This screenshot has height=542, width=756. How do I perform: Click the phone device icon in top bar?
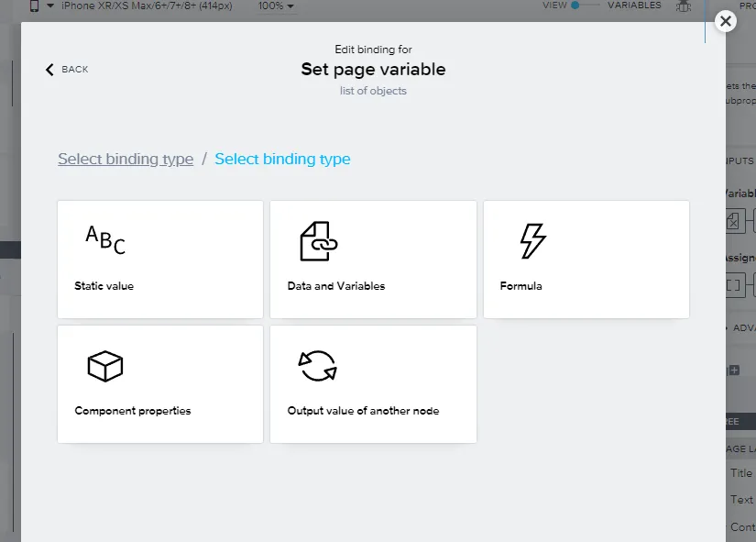[x=35, y=6]
